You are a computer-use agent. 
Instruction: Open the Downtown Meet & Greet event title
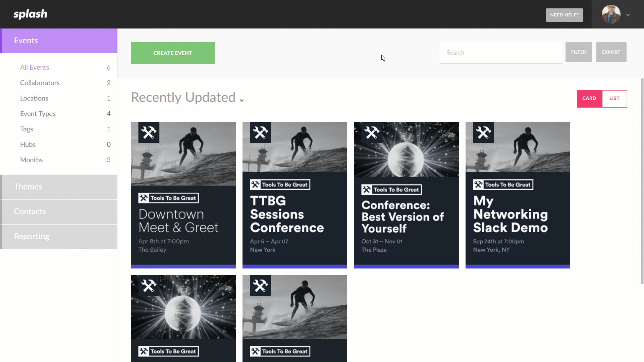click(x=178, y=221)
